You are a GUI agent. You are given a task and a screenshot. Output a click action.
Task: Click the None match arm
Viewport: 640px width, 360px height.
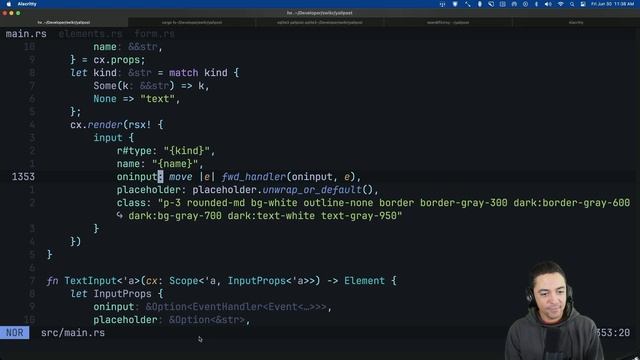click(105, 99)
